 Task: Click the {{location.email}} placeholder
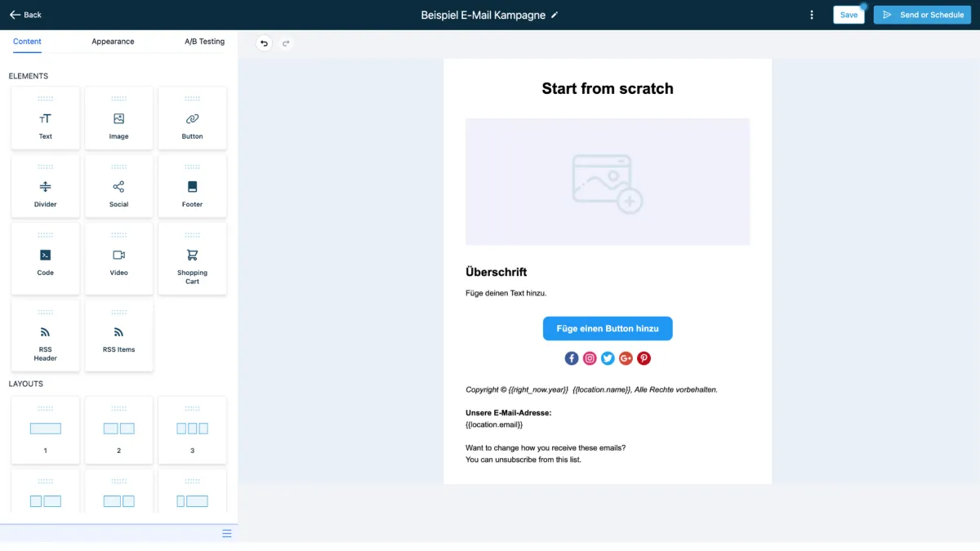[x=494, y=424]
